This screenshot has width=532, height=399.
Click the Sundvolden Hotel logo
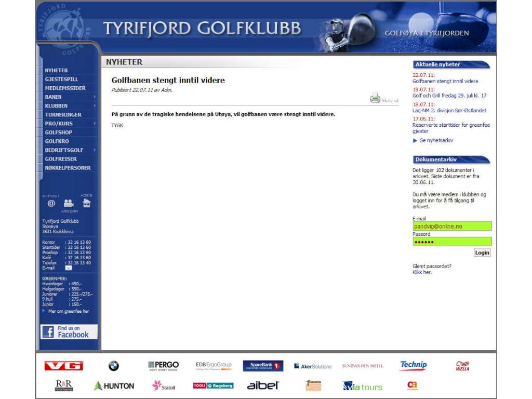click(363, 366)
